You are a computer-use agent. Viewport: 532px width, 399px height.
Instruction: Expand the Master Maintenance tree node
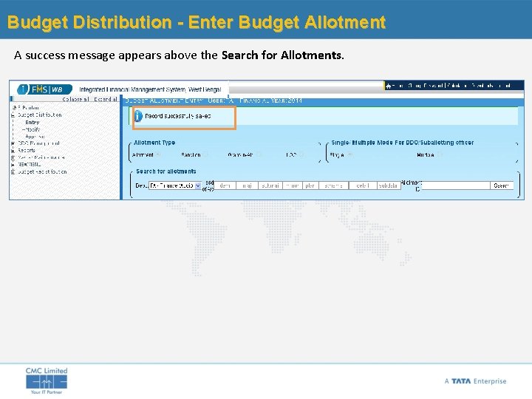(x=13, y=158)
